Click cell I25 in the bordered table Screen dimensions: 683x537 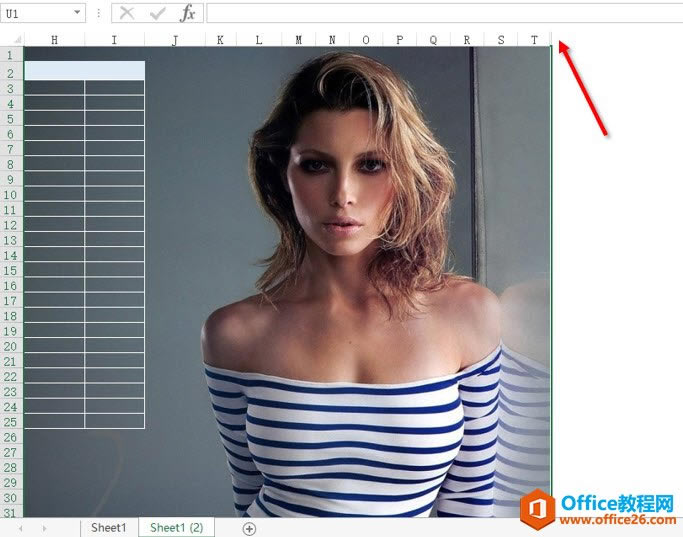click(115, 421)
